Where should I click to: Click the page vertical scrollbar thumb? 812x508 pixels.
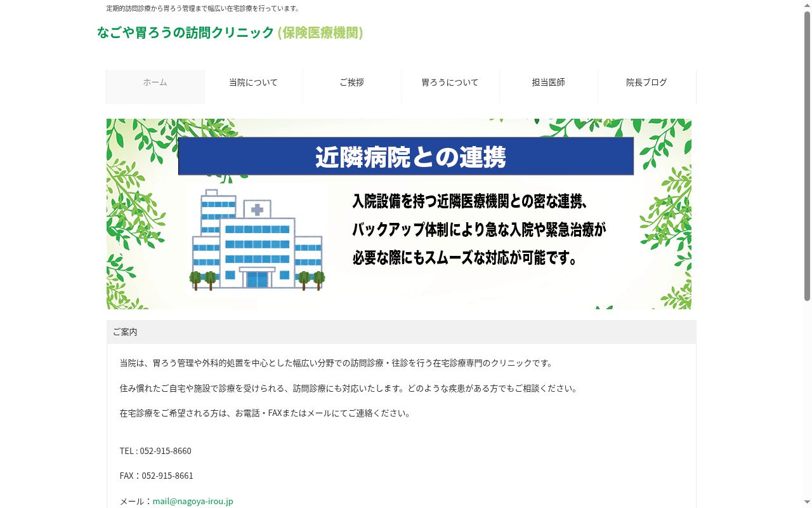(x=807, y=156)
